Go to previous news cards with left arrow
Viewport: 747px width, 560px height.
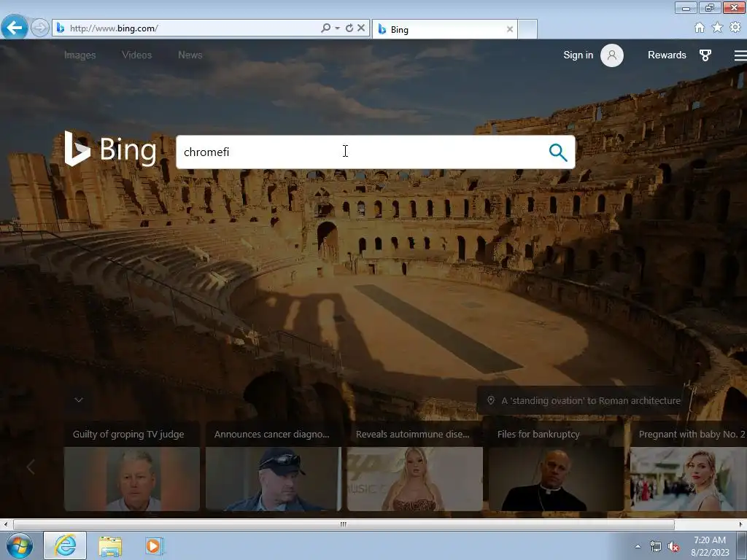[31, 467]
